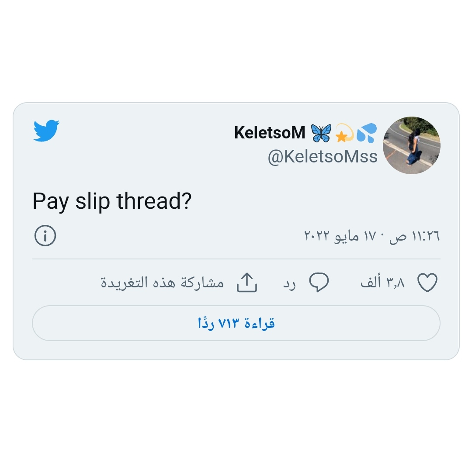This screenshot has width=472, height=476.
Task: Like the tweet with the heart icon
Action: [x=427, y=282]
